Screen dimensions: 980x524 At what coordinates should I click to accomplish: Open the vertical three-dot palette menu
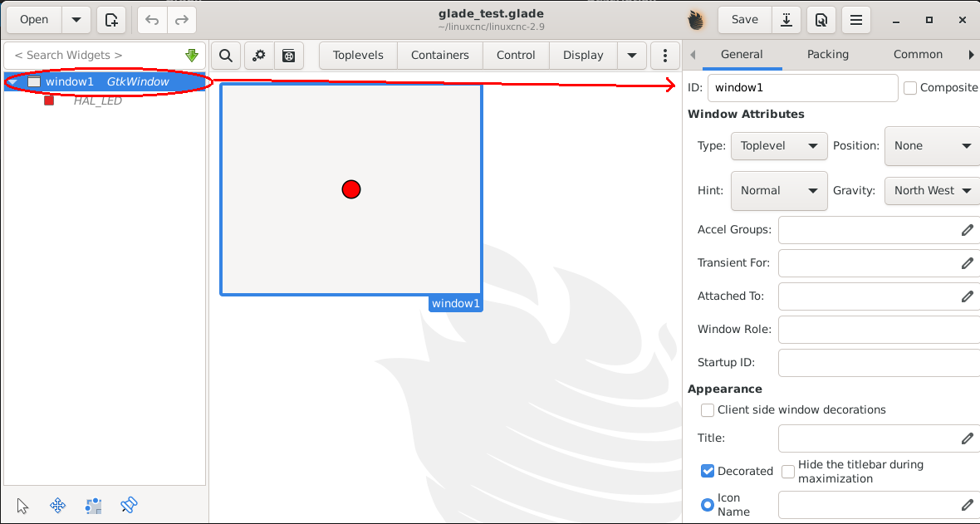click(x=665, y=56)
